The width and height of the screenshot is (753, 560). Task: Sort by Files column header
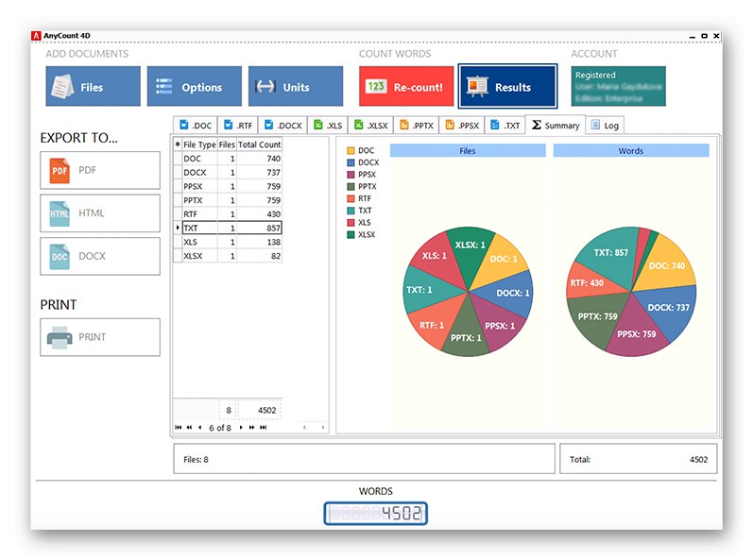(x=227, y=144)
